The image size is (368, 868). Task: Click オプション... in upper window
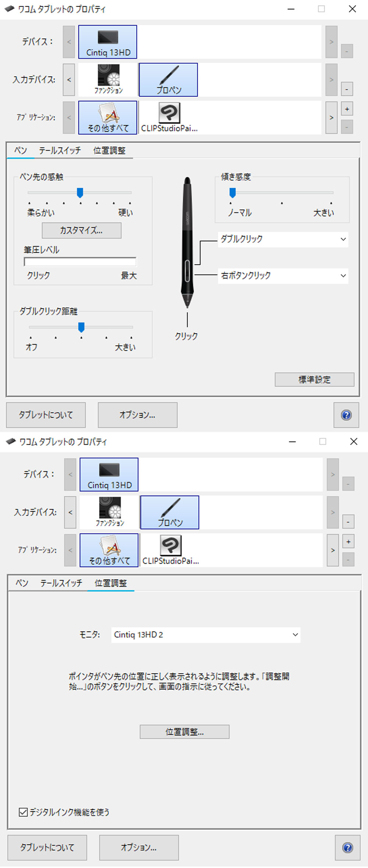pyautogui.click(x=138, y=415)
